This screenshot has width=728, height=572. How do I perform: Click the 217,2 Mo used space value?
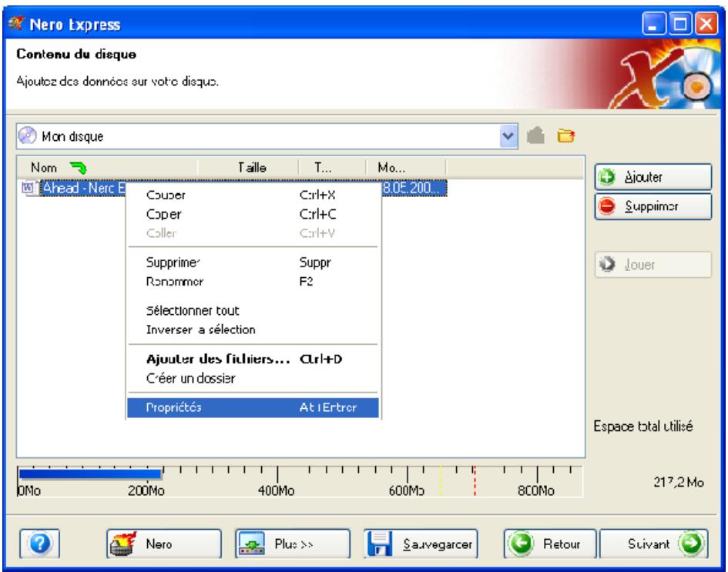pyautogui.click(x=679, y=483)
